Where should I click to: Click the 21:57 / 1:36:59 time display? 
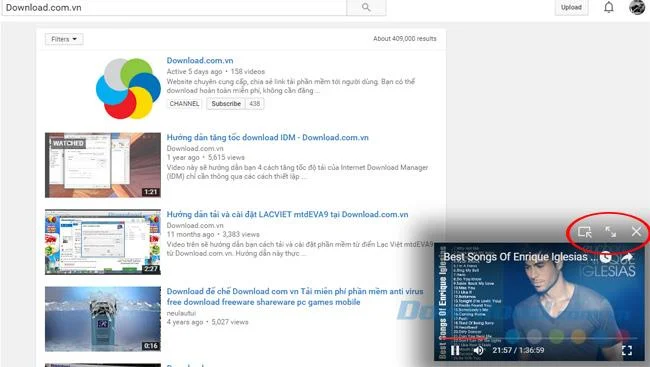[518, 350]
